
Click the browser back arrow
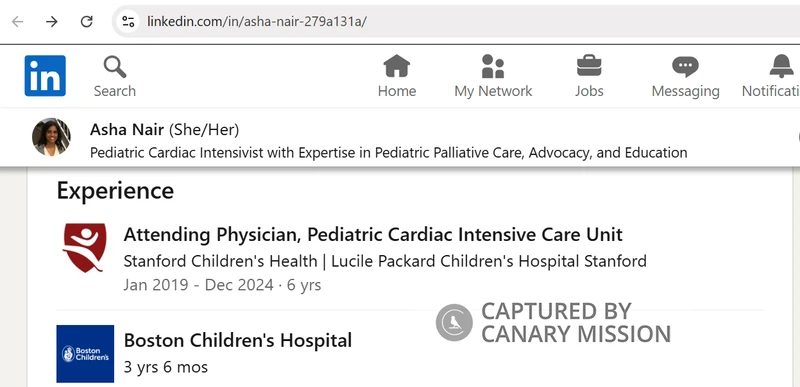tap(17, 21)
